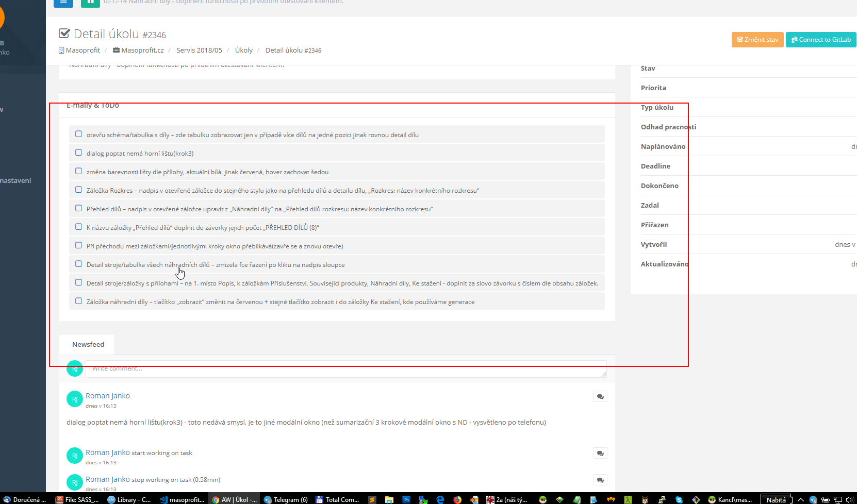The height and width of the screenshot is (504, 857).
Task: Open the '2a (náš tý...' taskbar window
Action: (x=507, y=499)
